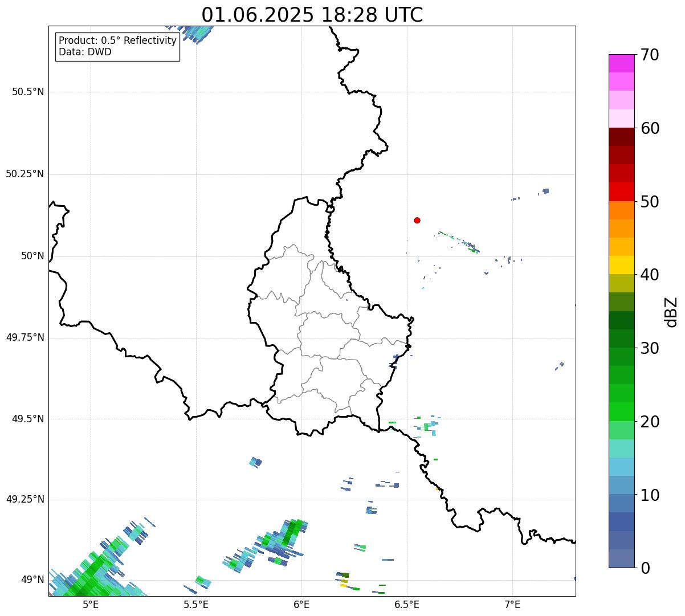The height and width of the screenshot is (616, 685).
Task: Click the 10 colorbar tick label
Action: 650,495
